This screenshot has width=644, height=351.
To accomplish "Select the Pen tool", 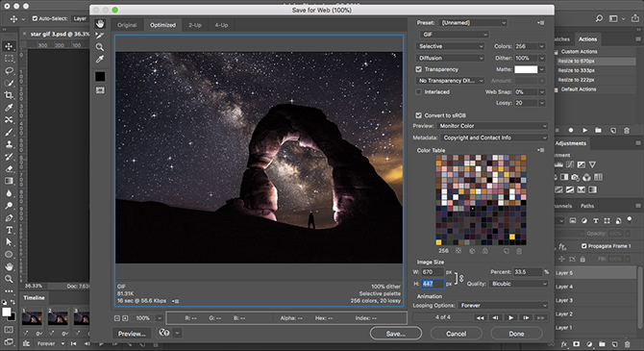I will 9,218.
